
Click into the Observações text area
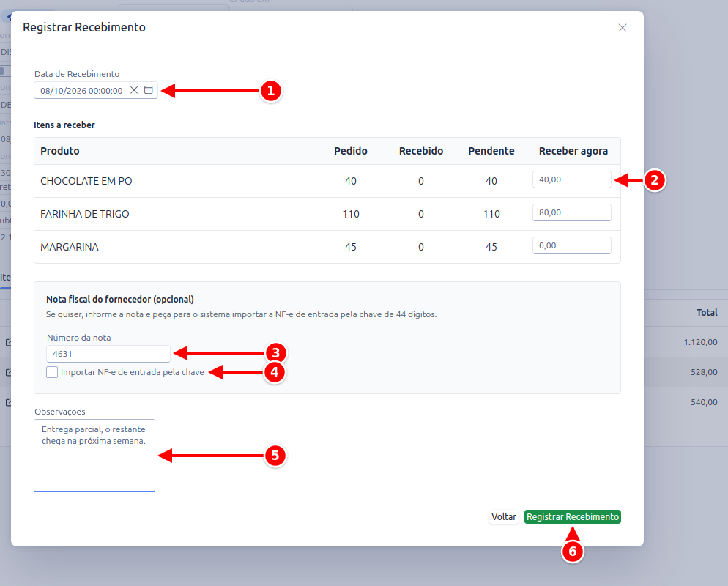pyautogui.click(x=94, y=455)
